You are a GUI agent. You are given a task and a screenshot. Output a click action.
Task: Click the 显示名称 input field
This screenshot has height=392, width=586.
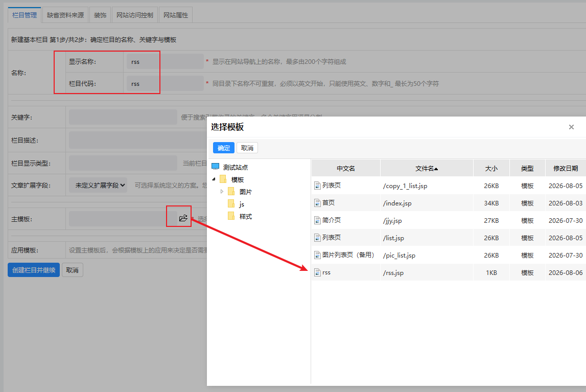(165, 62)
